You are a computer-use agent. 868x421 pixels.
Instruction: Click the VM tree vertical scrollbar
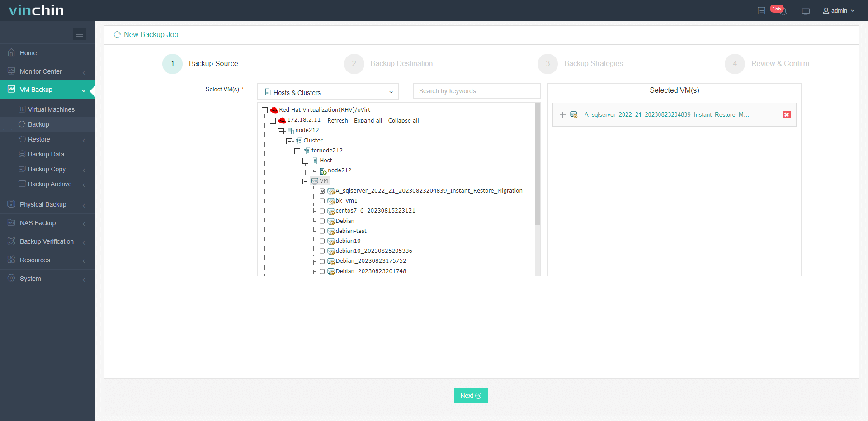[538, 164]
